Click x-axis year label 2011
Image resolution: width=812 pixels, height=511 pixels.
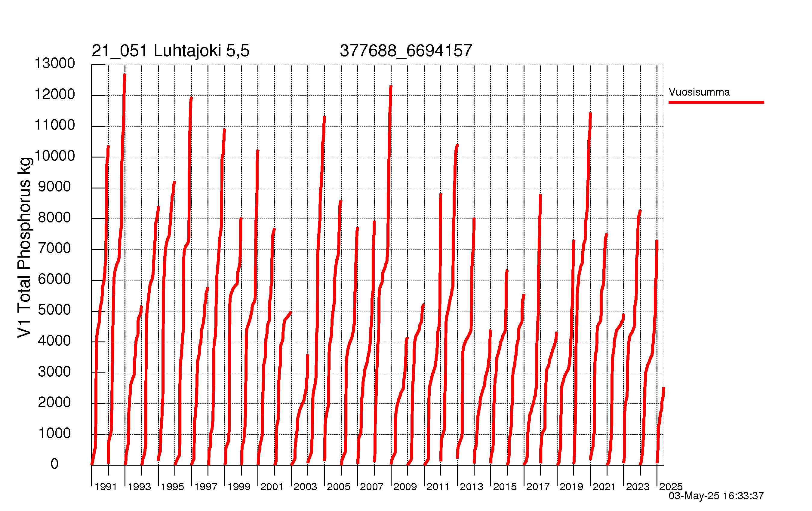click(438, 487)
